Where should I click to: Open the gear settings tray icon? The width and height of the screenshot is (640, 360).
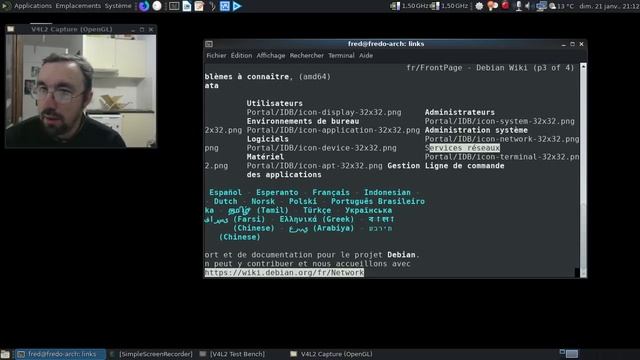click(479, 6)
